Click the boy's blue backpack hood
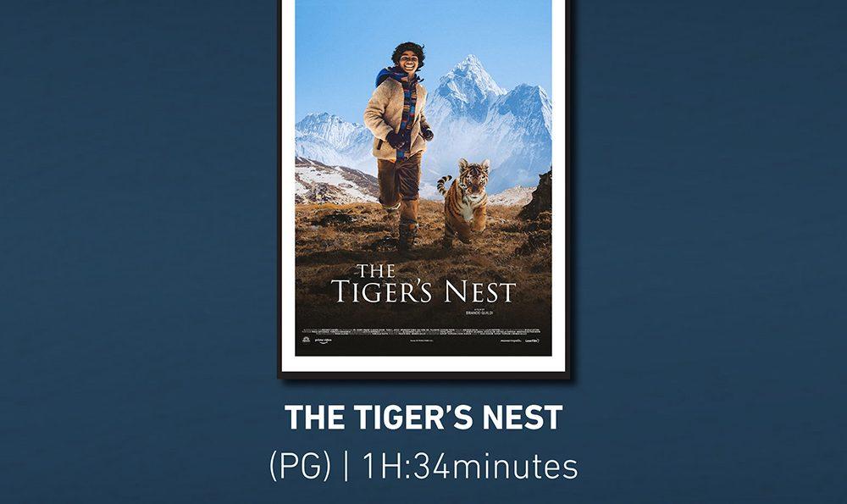 pos(385,77)
